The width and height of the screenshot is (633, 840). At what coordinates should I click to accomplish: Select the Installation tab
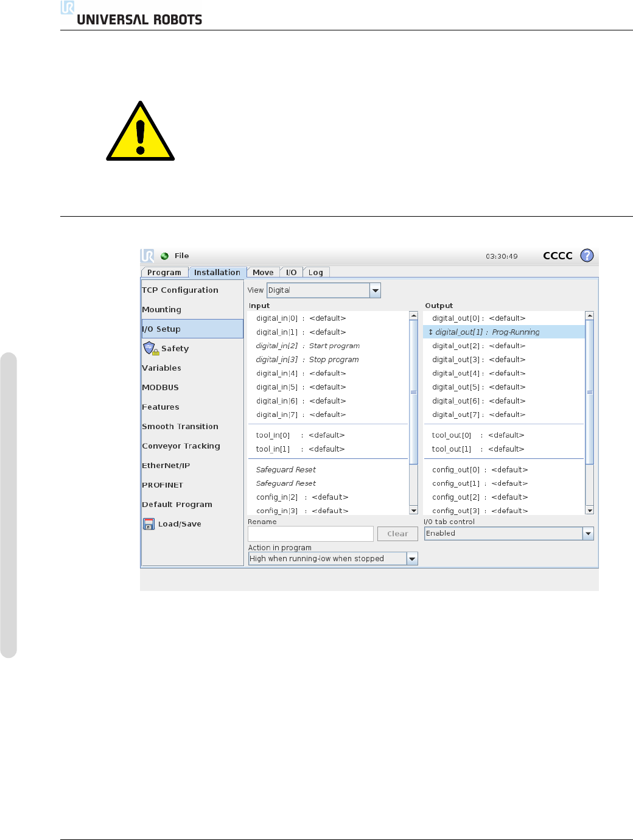(217, 273)
